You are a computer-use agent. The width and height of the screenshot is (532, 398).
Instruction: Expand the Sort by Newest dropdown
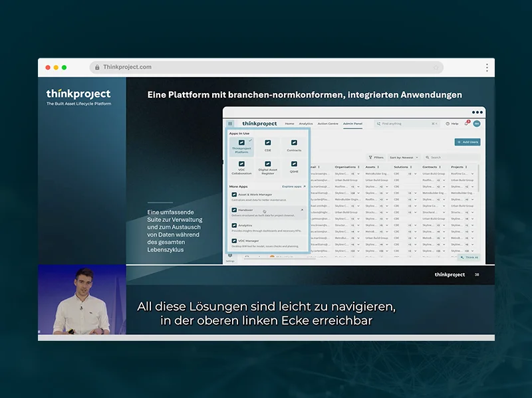click(x=405, y=157)
